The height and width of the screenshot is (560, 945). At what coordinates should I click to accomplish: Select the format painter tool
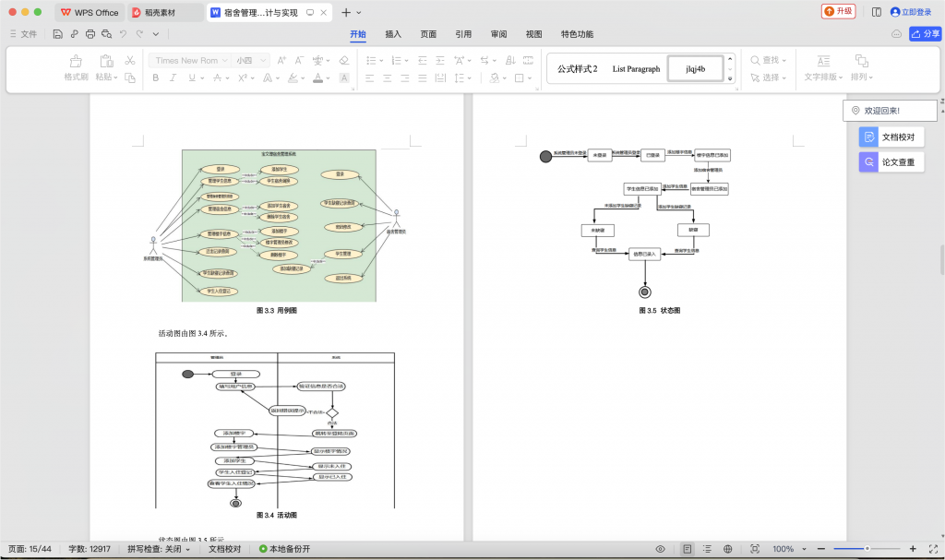tap(76, 61)
